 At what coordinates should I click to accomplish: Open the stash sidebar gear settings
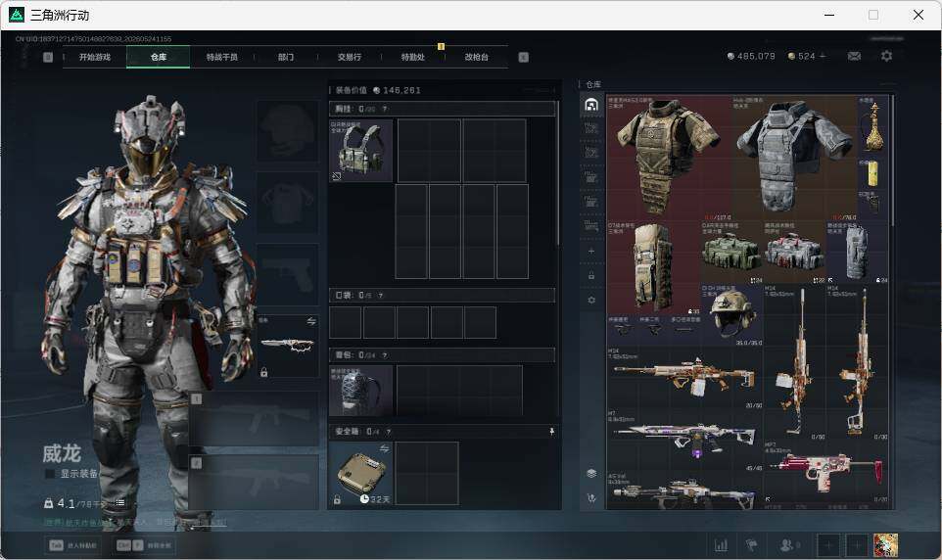591,300
